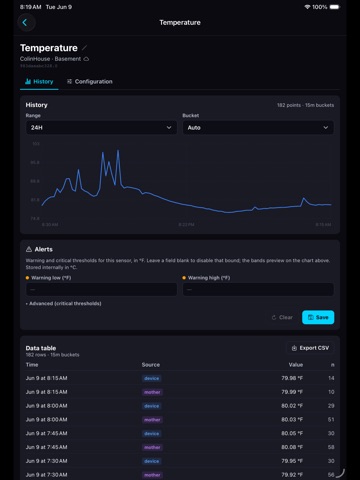Tap the 79.98 °F value cell
The image size is (360, 480).
[x=292, y=378]
